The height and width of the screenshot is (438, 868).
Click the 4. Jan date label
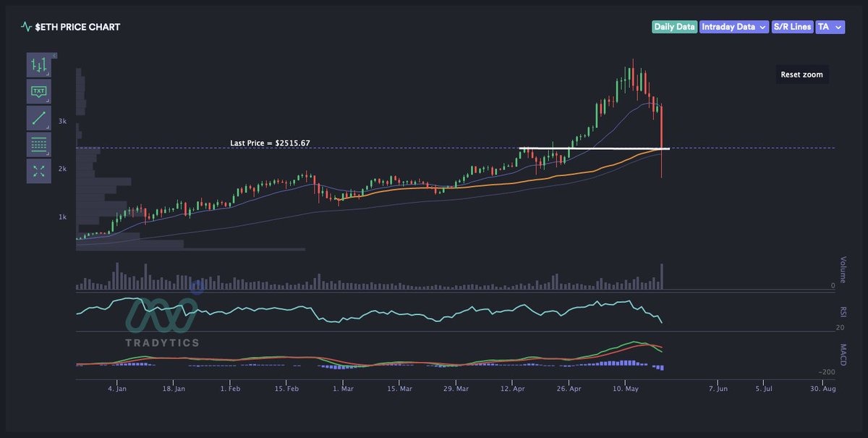pos(116,389)
